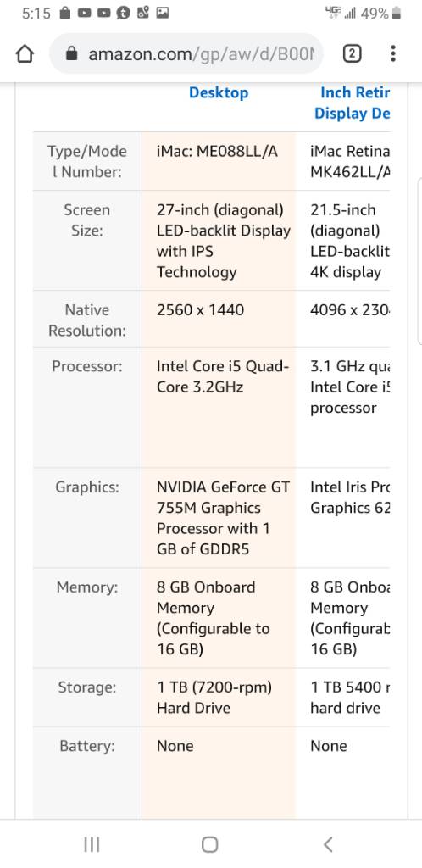422x868 pixels.
Task: Open the Inch Retina Display product link
Action: click(x=353, y=103)
